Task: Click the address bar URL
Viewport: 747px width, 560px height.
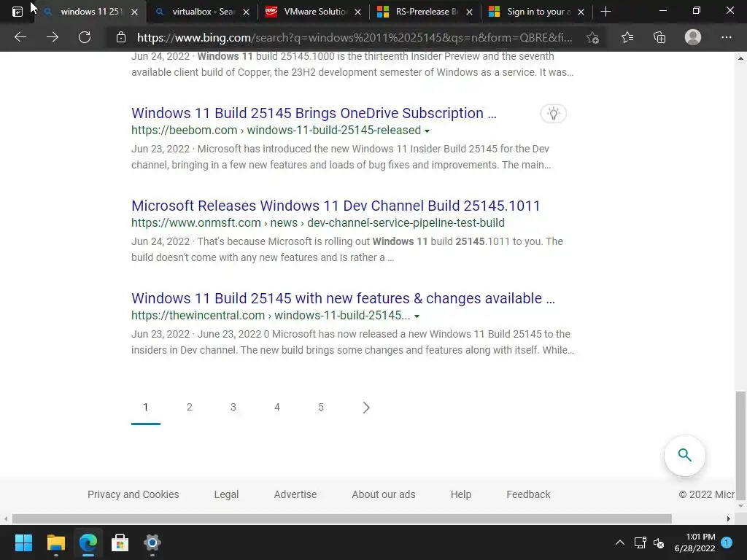Action: click(x=355, y=38)
